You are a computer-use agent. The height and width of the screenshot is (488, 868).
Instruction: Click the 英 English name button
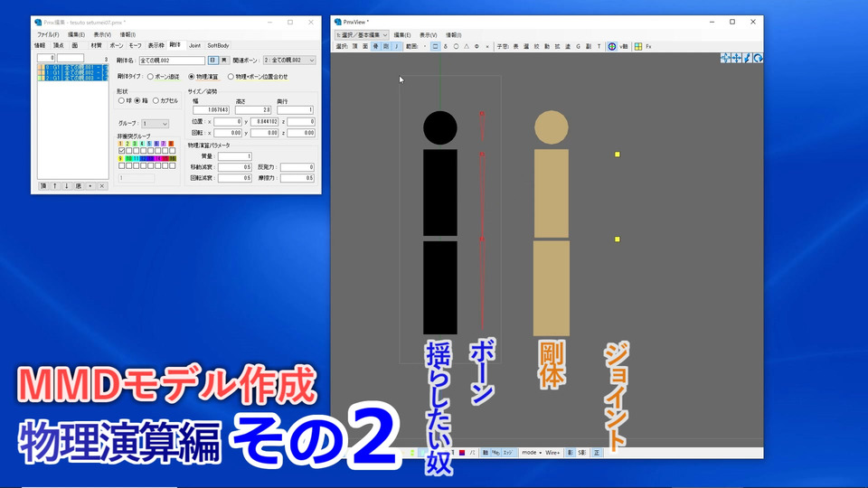click(223, 61)
